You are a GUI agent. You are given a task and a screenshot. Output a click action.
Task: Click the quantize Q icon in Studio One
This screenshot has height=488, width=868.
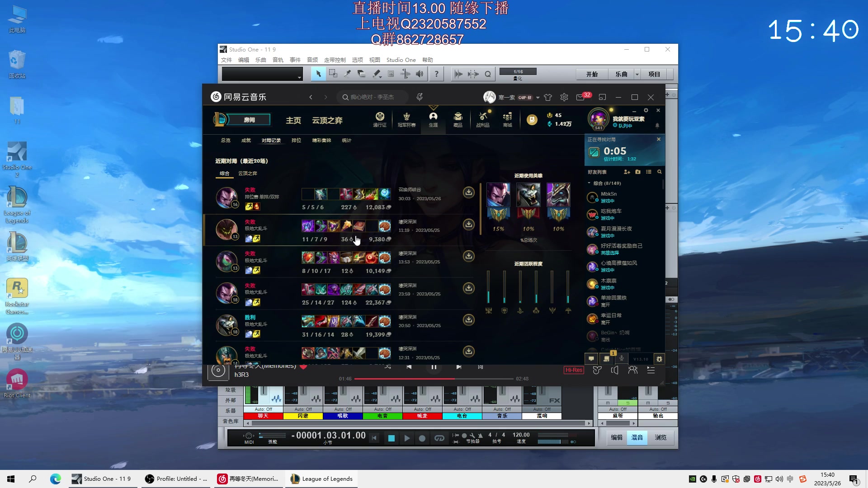[x=488, y=74]
